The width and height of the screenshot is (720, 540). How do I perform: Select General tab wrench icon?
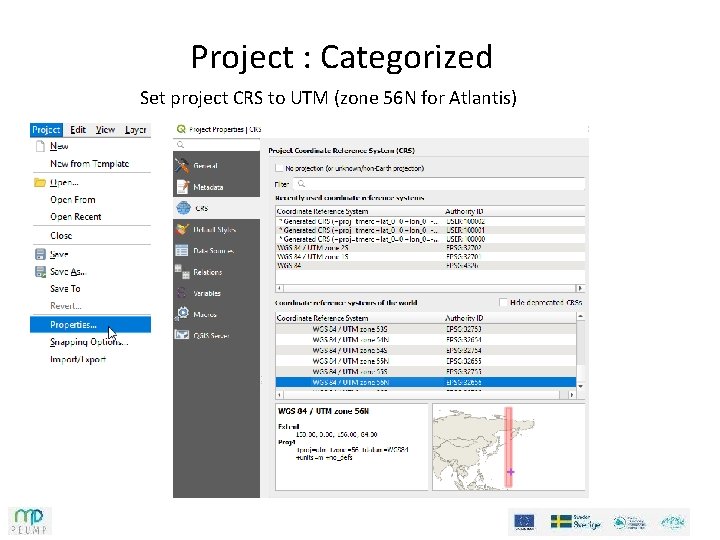point(182,165)
